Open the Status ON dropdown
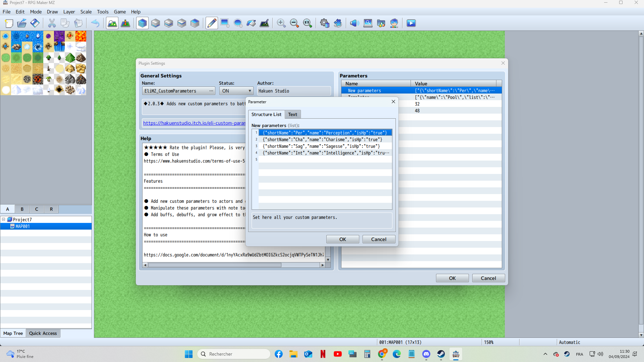This screenshot has width=644, height=362. 236,91
